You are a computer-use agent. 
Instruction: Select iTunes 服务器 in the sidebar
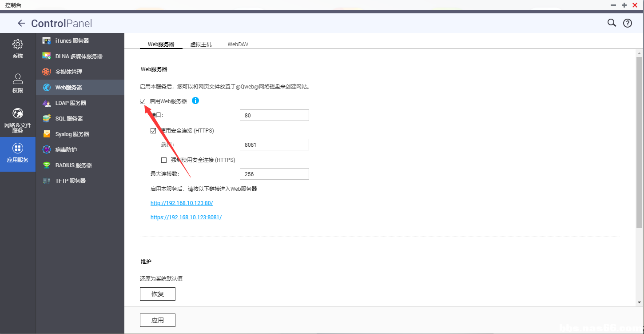point(72,41)
